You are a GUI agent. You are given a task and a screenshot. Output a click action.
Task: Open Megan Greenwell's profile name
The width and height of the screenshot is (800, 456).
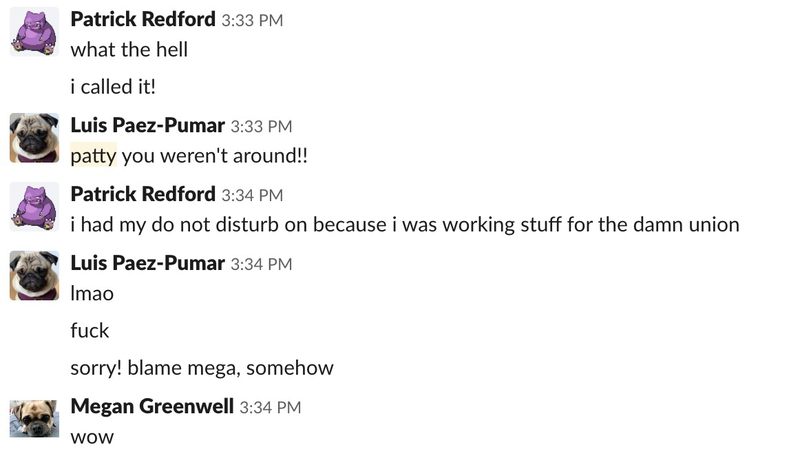point(152,407)
